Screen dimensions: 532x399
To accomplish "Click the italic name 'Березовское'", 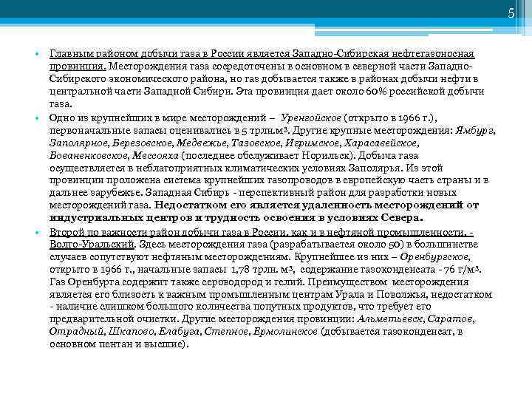I will [x=142, y=143].
